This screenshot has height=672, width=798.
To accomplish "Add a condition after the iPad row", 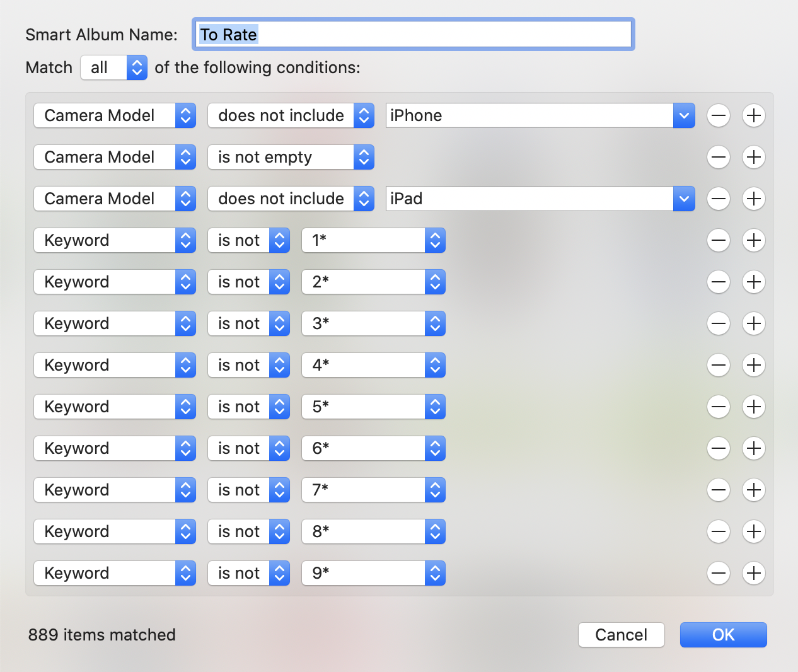I will [754, 199].
